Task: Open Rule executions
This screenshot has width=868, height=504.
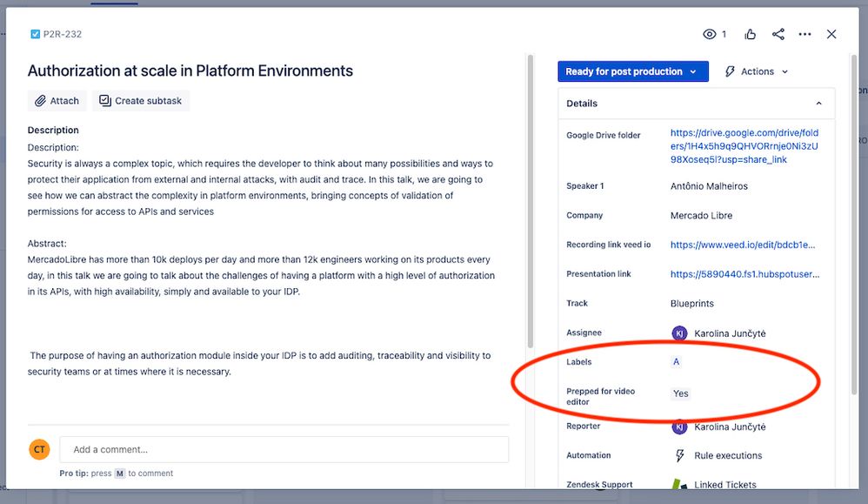Action: [x=728, y=456]
